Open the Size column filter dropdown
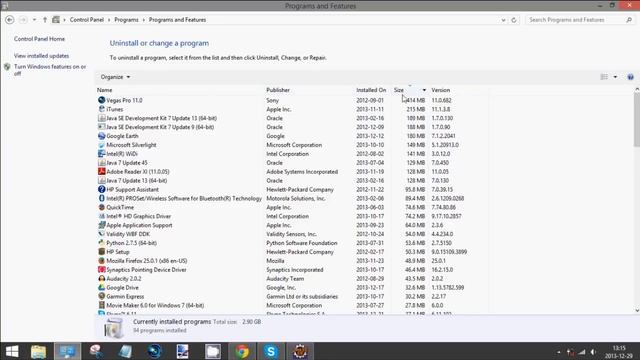Screen dimensions: 640x360 pyautogui.click(x=424, y=90)
